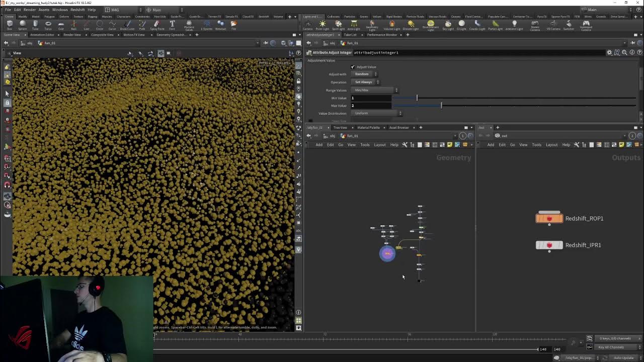Add a Sky Light from the shelf

click(x=448, y=25)
